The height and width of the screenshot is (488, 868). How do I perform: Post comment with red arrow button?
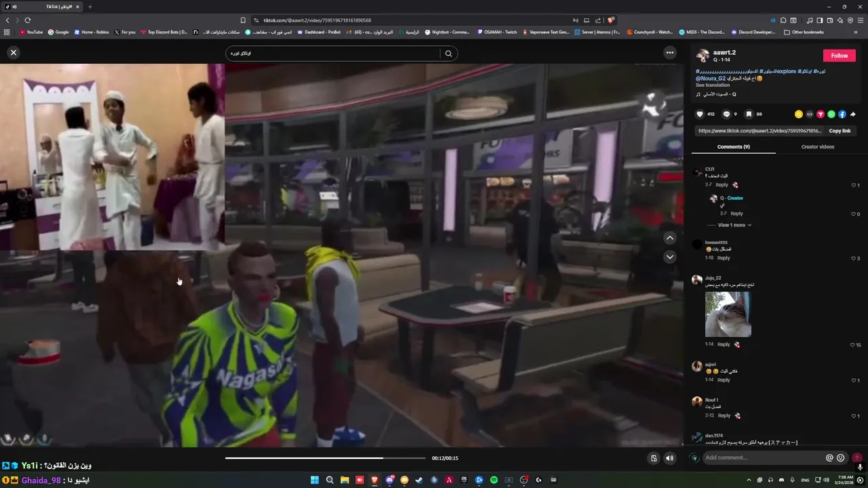857,458
